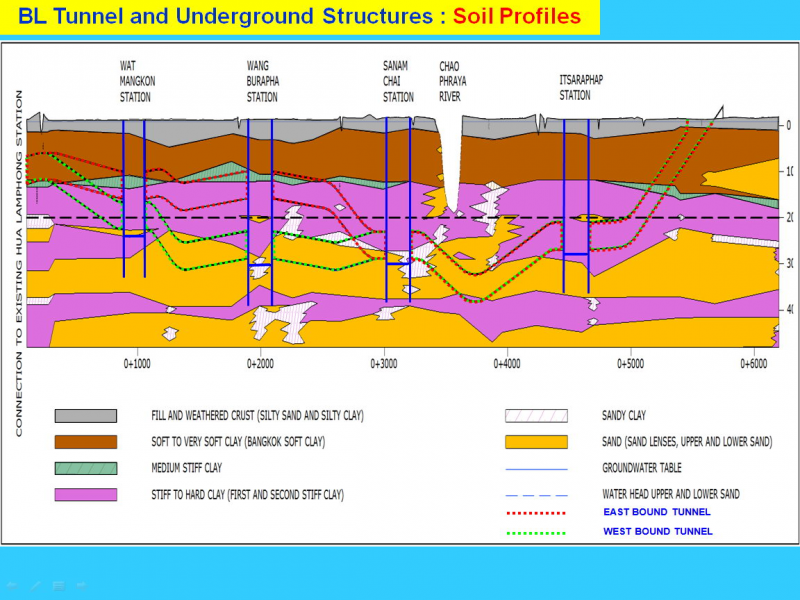Click the Wat Mangkon Station label

[137, 82]
